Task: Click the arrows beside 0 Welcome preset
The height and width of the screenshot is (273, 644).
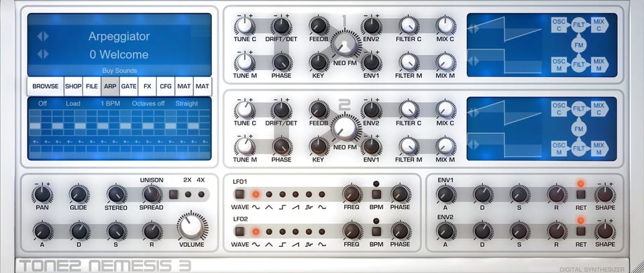Action: click(x=43, y=54)
